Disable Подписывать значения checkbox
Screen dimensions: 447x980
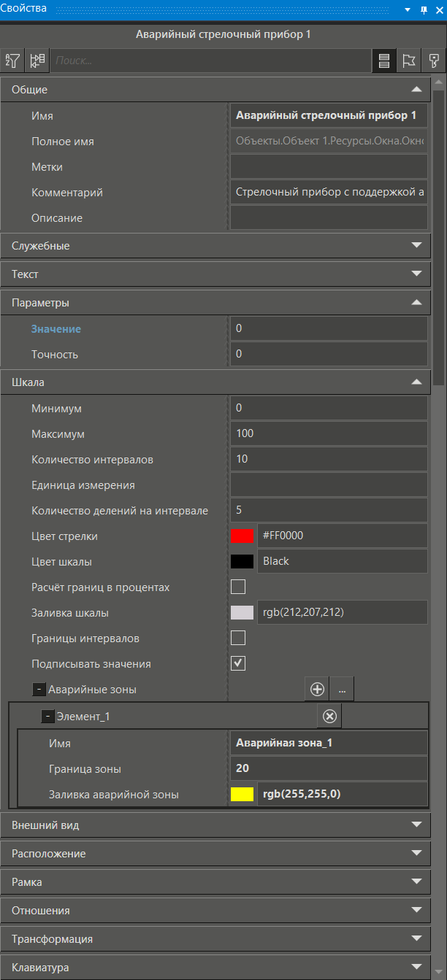click(x=237, y=663)
